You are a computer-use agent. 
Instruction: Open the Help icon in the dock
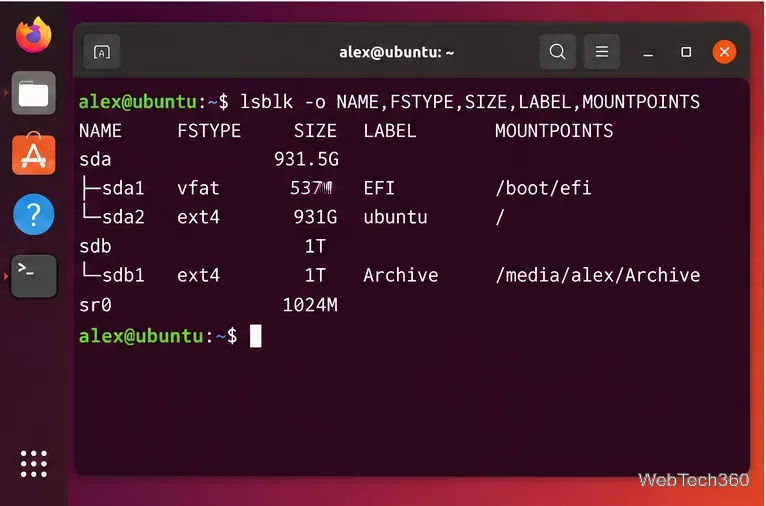click(x=34, y=214)
